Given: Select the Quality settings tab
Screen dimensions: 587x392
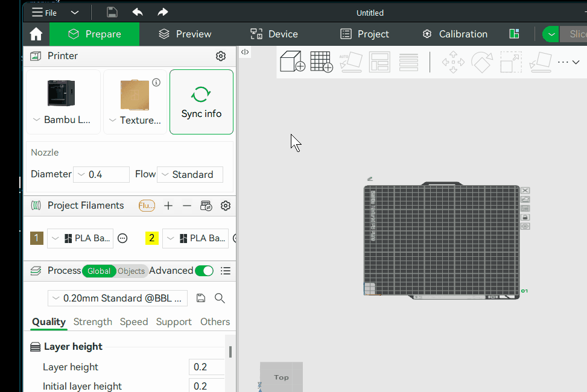Looking at the screenshot, I should (49, 322).
